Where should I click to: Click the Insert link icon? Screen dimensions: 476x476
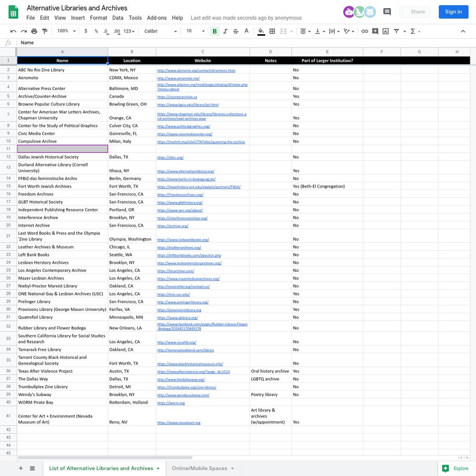[365, 31]
